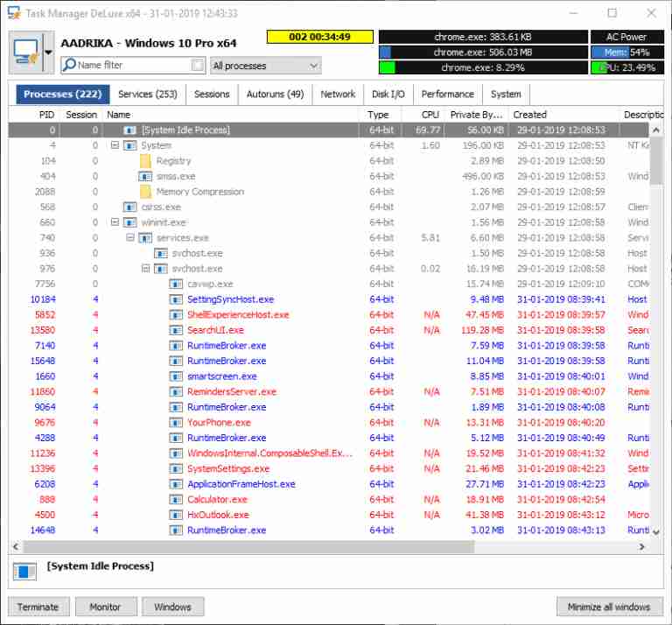Click the System Idle Process row icon
The image size is (672, 625).
(129, 130)
